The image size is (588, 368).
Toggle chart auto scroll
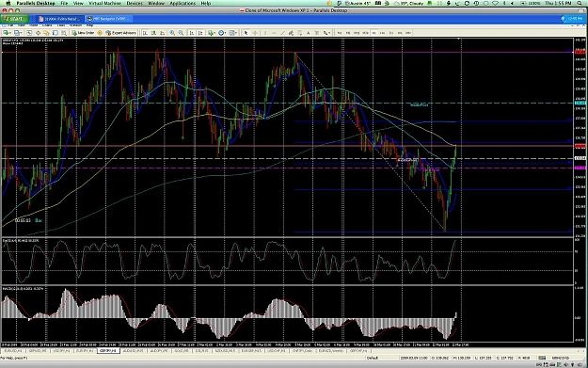point(191,33)
